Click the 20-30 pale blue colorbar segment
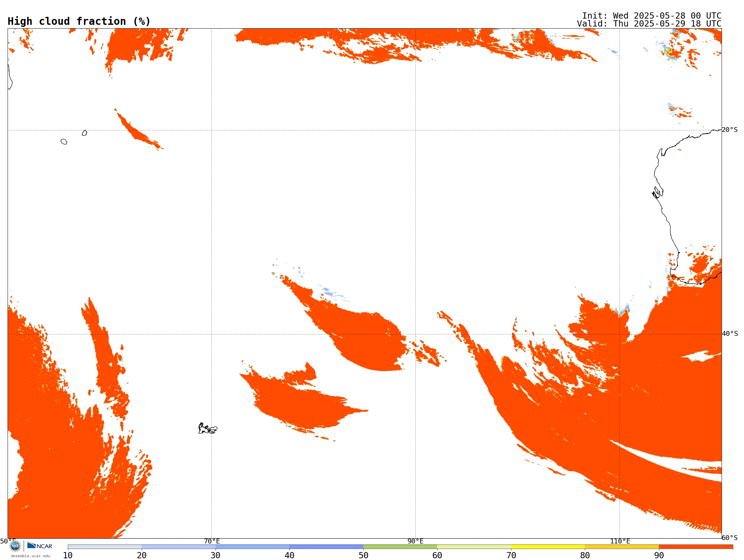744x560 pixels. [x=178, y=547]
